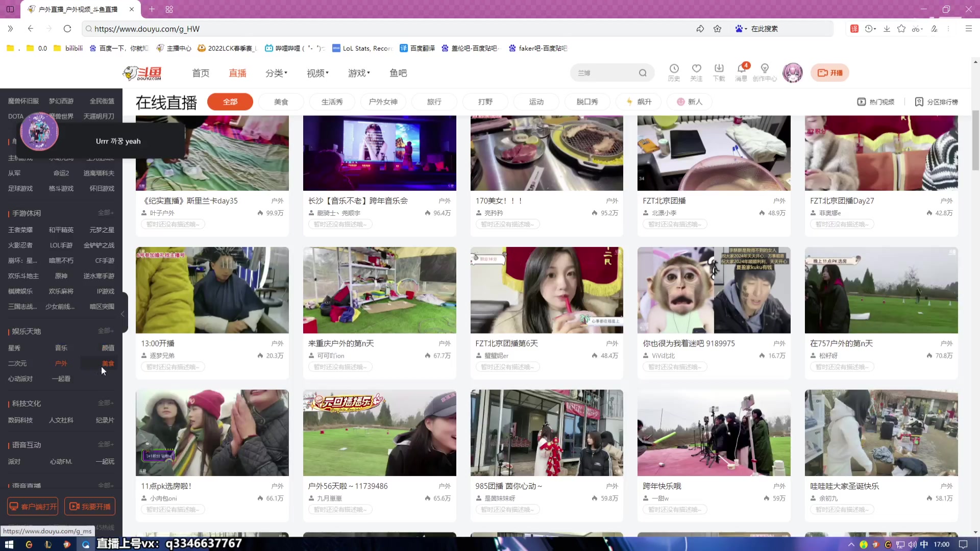980x551 pixels.
Task: Open 美食 sidebar category link
Action: (x=108, y=363)
